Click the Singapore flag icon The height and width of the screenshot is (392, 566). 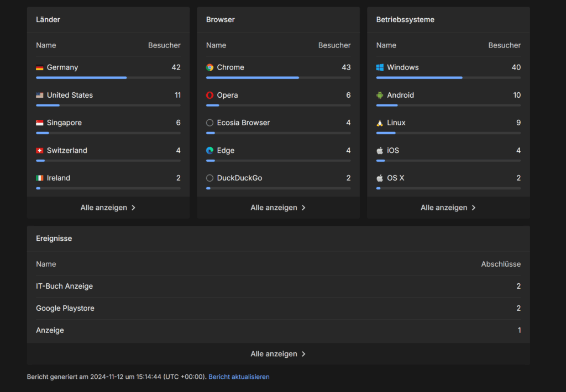tap(40, 123)
